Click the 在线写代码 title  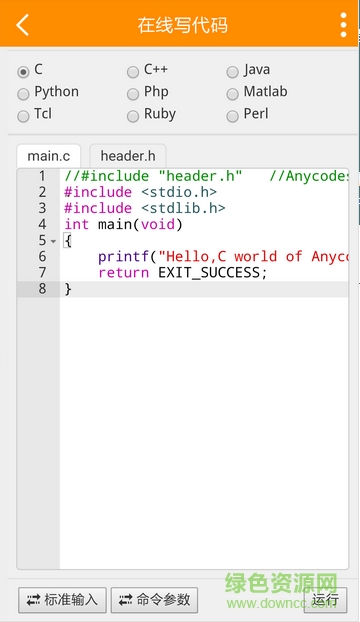[x=182, y=25]
